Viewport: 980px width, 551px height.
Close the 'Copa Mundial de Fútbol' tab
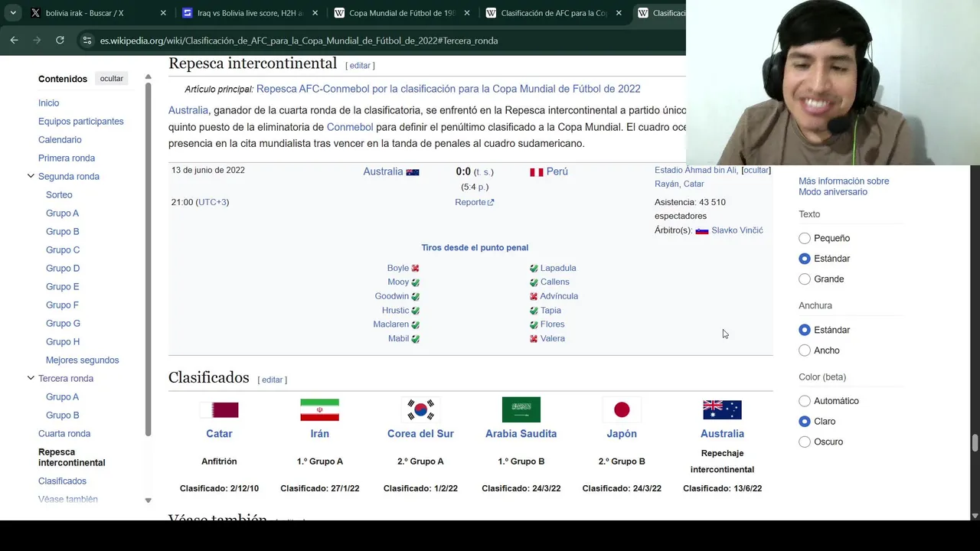pyautogui.click(x=466, y=13)
